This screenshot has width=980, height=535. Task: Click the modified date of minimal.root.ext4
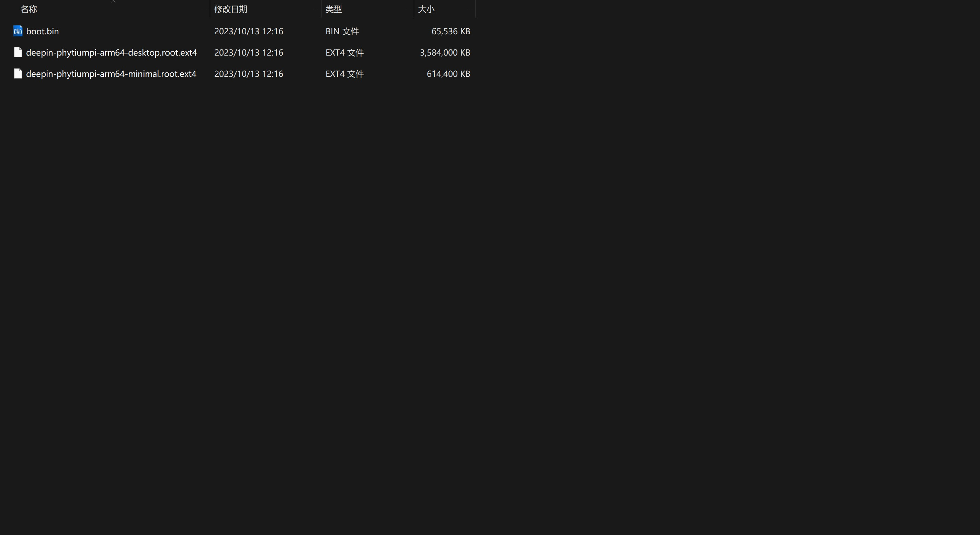[248, 74]
